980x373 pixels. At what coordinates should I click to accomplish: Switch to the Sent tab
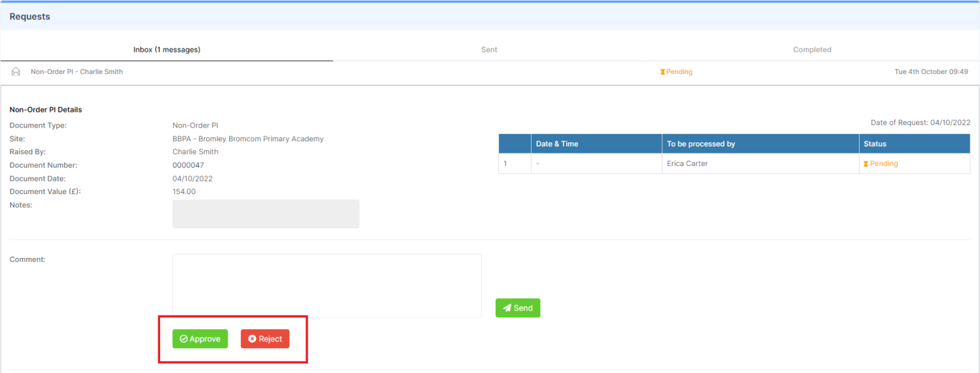click(x=489, y=49)
